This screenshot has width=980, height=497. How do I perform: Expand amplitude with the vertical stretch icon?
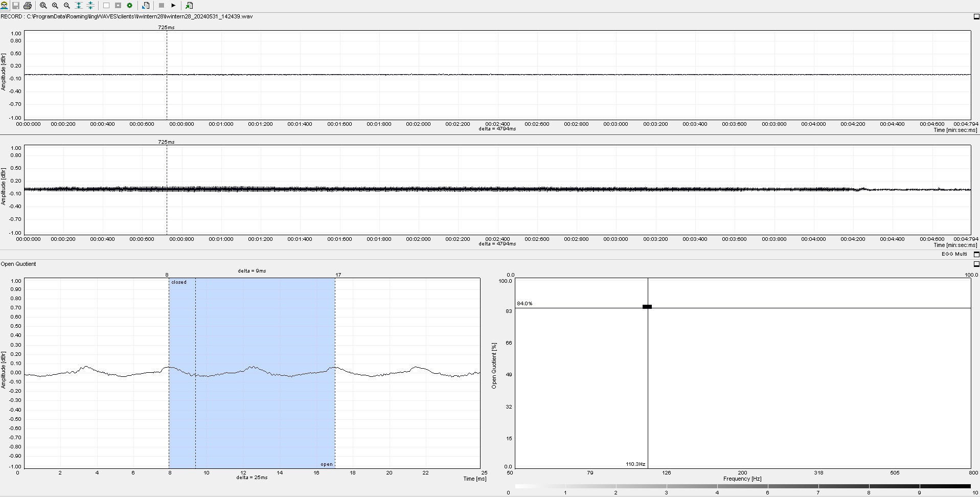[79, 6]
